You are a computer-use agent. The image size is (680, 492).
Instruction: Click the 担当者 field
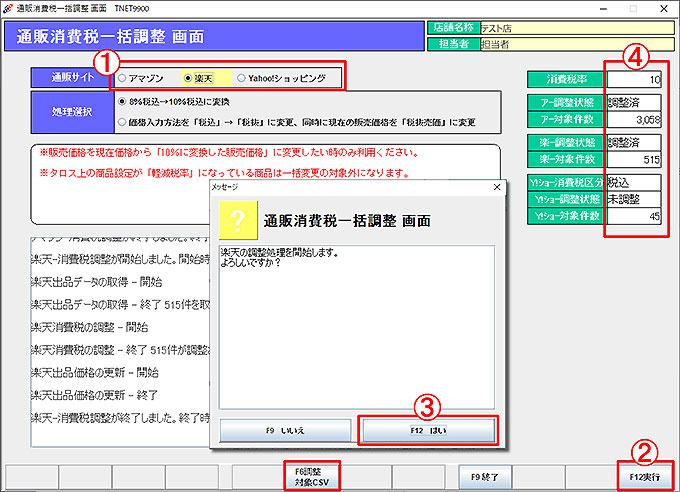(577, 44)
